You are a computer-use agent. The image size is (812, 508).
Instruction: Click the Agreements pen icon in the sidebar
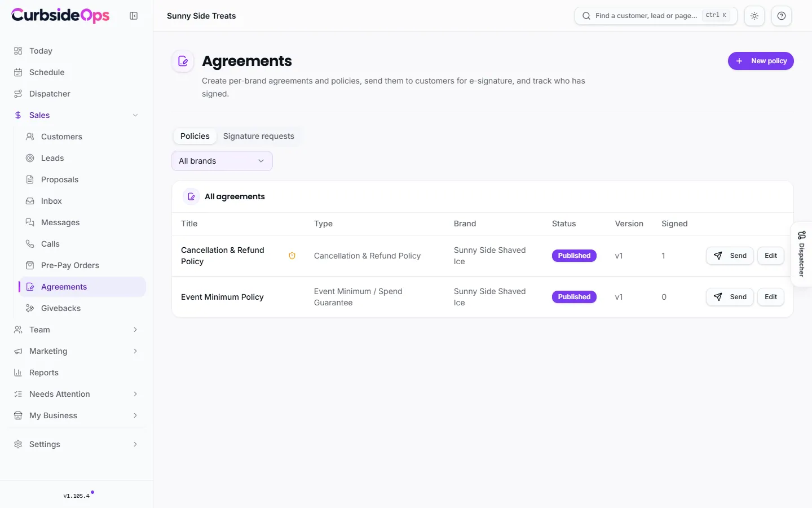(x=30, y=287)
